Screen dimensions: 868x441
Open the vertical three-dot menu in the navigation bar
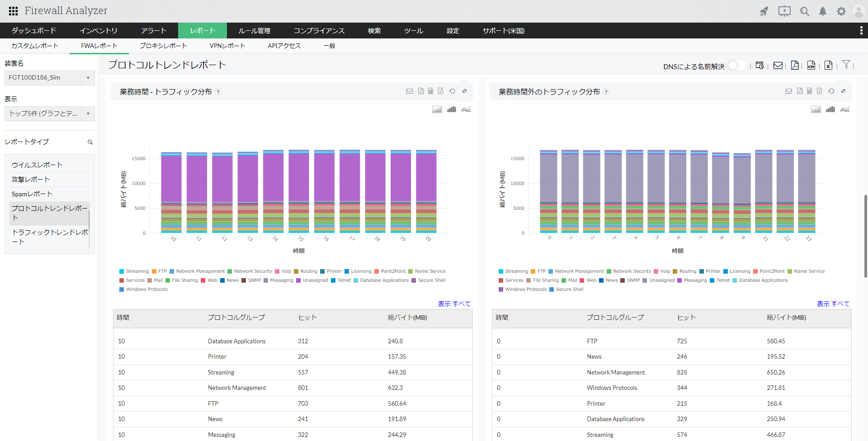861,30
